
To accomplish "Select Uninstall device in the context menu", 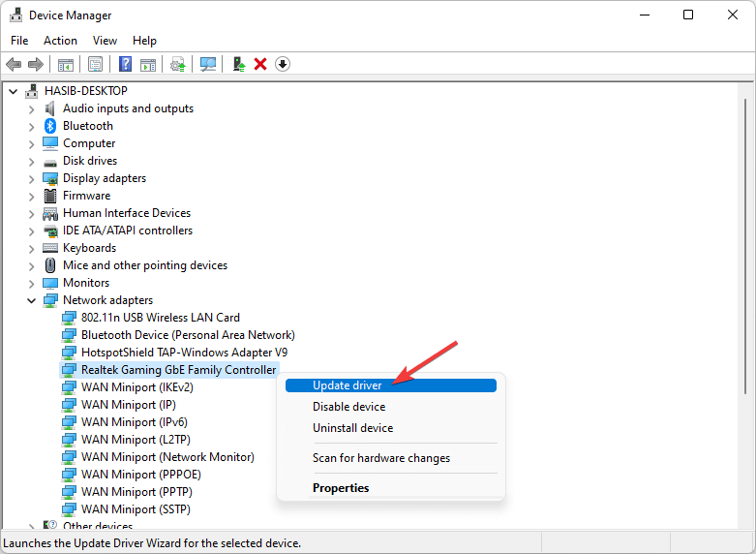I will tap(352, 428).
